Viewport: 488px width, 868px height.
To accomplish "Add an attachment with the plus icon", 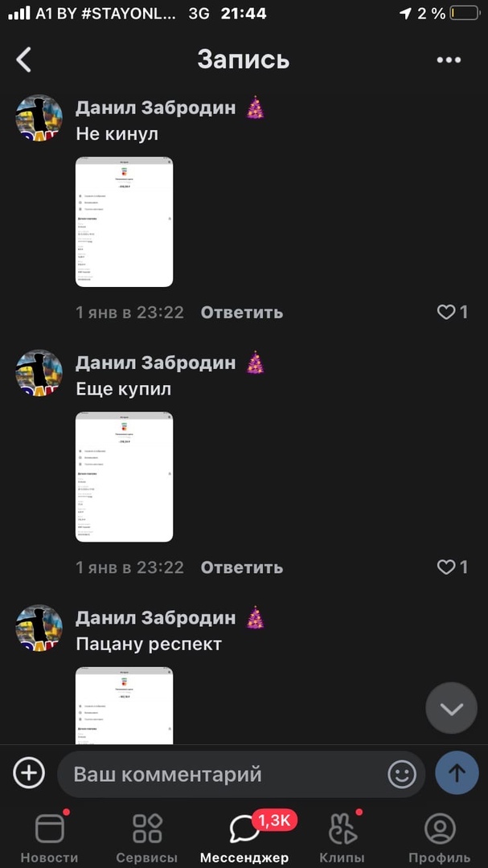I will pyautogui.click(x=29, y=773).
